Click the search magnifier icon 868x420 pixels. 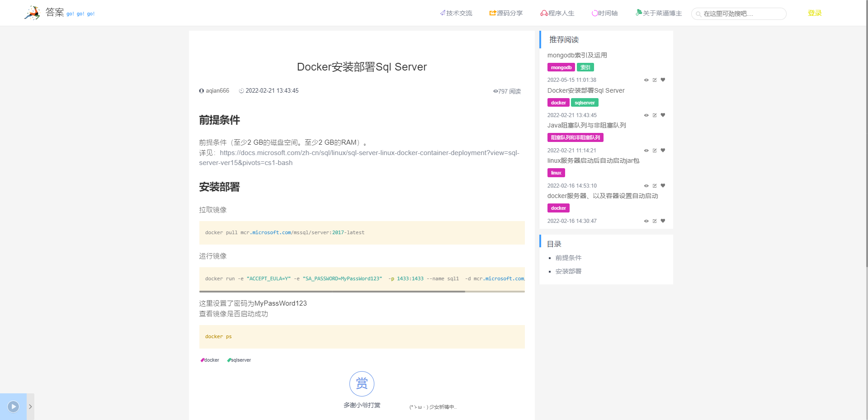pos(698,14)
